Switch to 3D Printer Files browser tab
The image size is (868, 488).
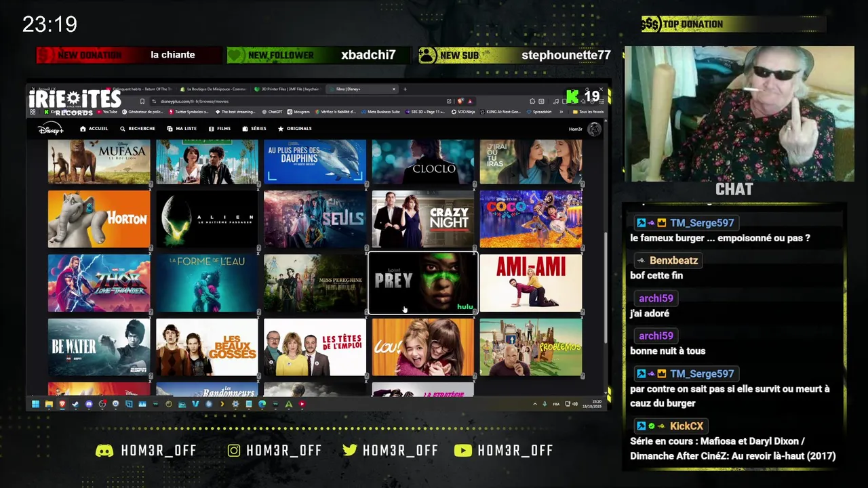288,89
